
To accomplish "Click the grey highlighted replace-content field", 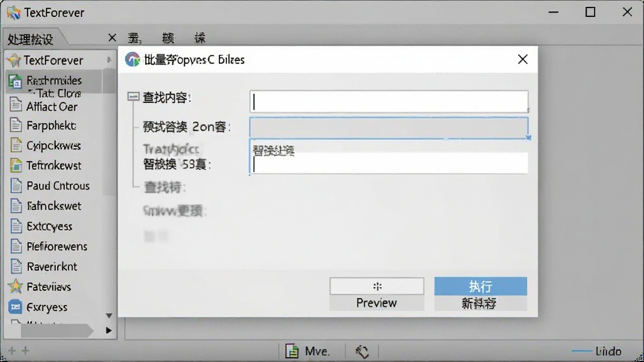I will 389,128.
